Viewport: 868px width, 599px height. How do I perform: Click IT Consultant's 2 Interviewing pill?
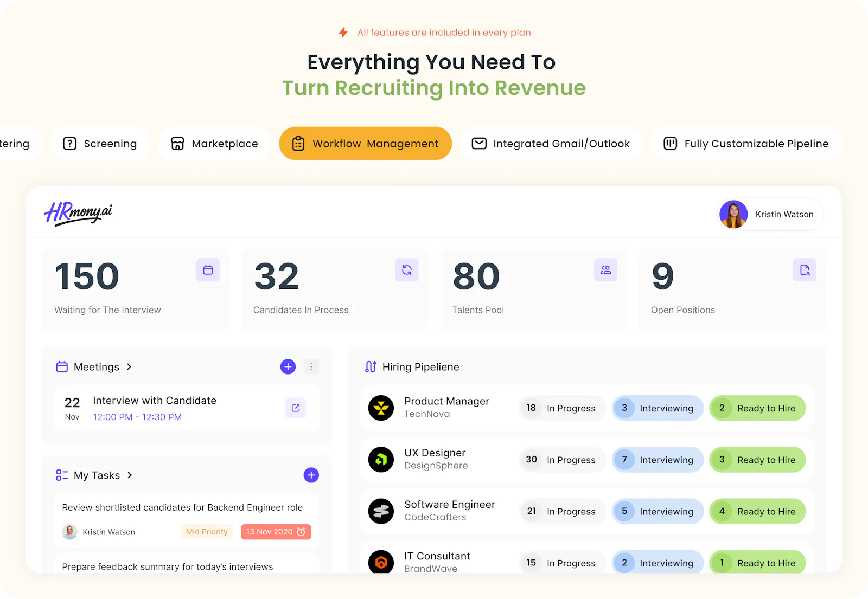click(x=658, y=563)
